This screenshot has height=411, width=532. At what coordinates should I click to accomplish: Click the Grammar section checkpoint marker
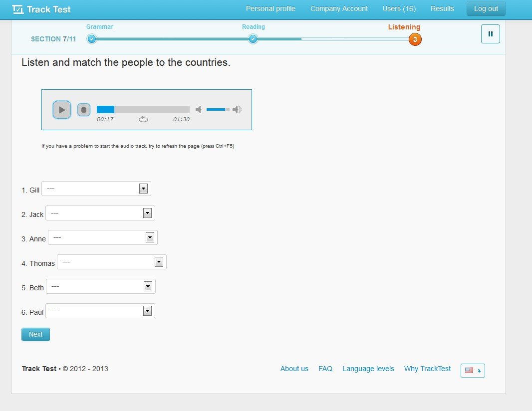click(x=91, y=39)
